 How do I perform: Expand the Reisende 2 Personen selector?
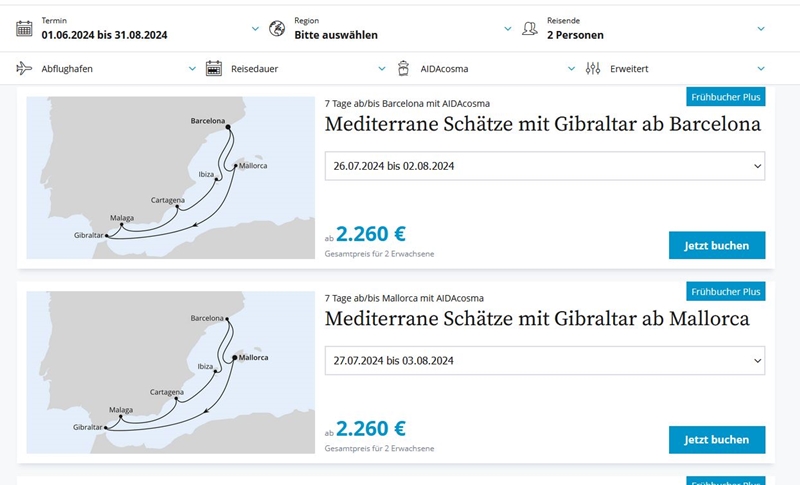click(x=762, y=28)
